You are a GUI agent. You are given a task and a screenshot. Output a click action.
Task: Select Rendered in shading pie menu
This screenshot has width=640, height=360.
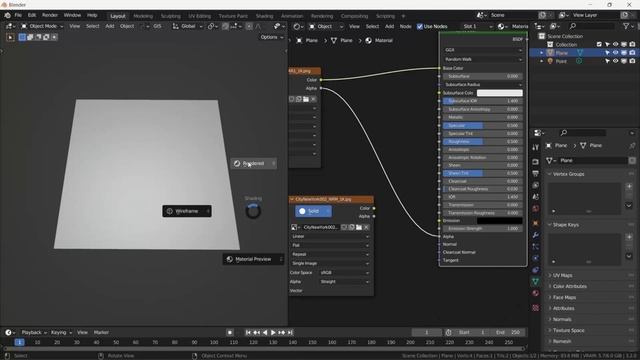[254, 163]
